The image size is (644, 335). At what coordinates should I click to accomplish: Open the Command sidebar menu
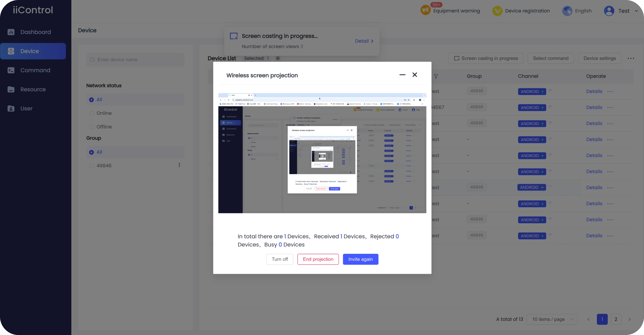coord(35,70)
